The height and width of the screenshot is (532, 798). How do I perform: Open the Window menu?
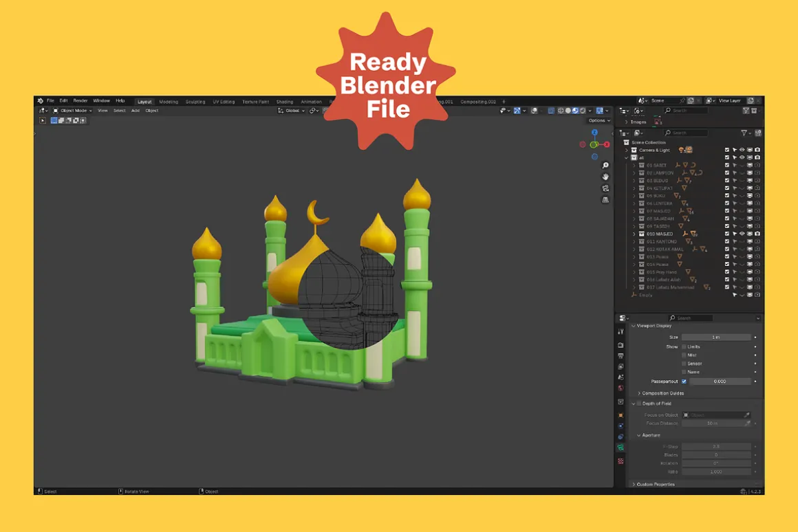(x=101, y=101)
